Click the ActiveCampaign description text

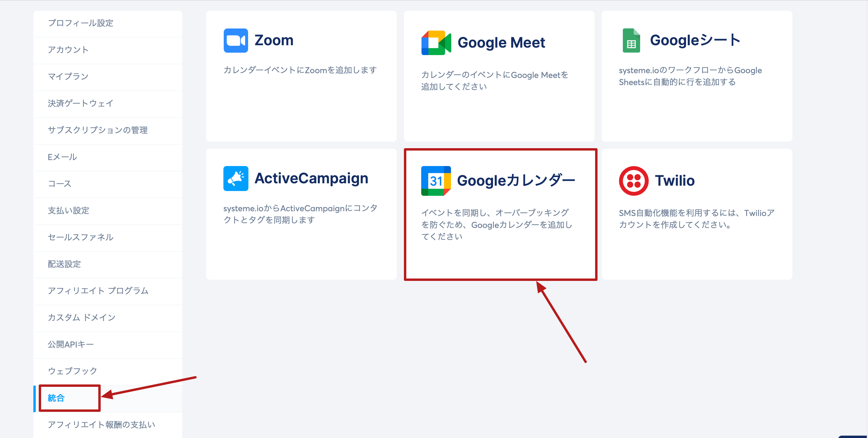300,214
